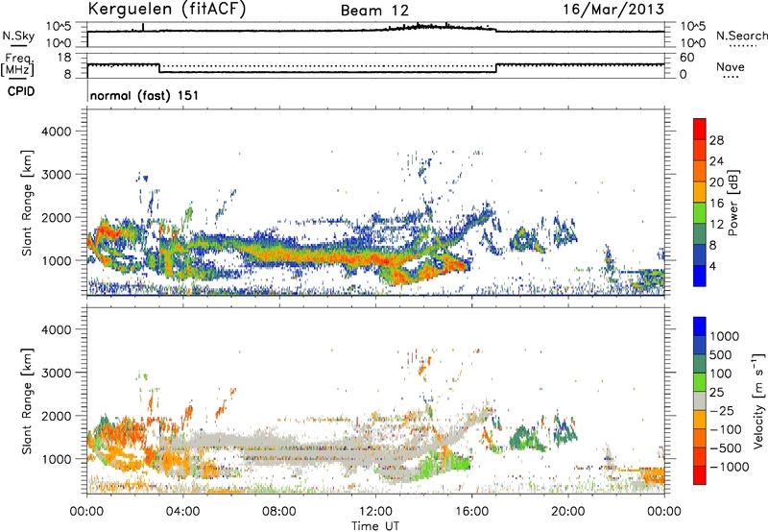Click the 'Power [dB]' colorbar label

click(x=732, y=203)
